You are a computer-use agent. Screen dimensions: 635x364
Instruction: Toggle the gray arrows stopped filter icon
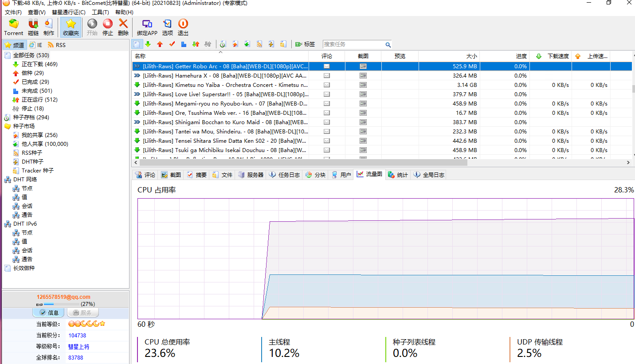(x=208, y=44)
